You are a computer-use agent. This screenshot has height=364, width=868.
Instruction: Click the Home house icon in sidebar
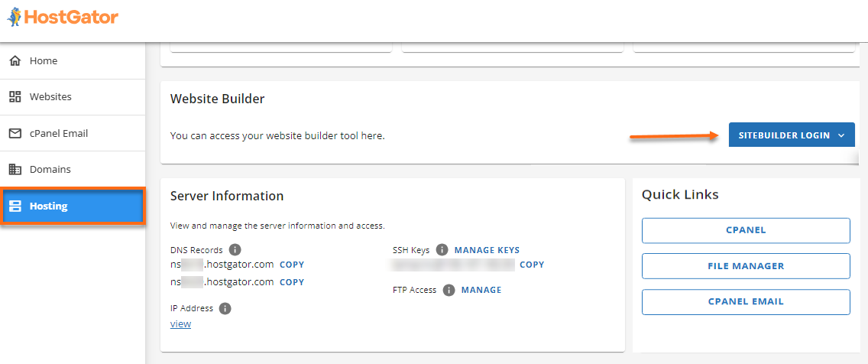15,61
